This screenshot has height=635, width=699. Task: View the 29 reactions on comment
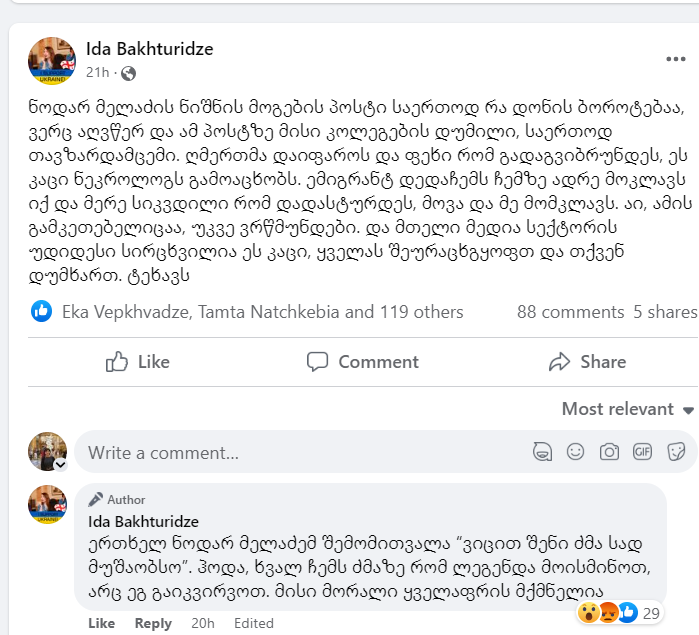[619, 613]
